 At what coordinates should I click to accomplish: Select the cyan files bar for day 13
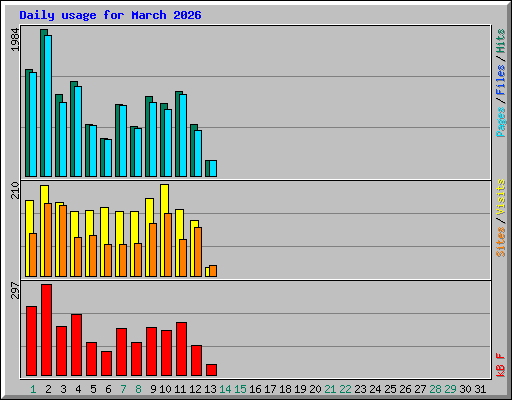click(x=213, y=168)
